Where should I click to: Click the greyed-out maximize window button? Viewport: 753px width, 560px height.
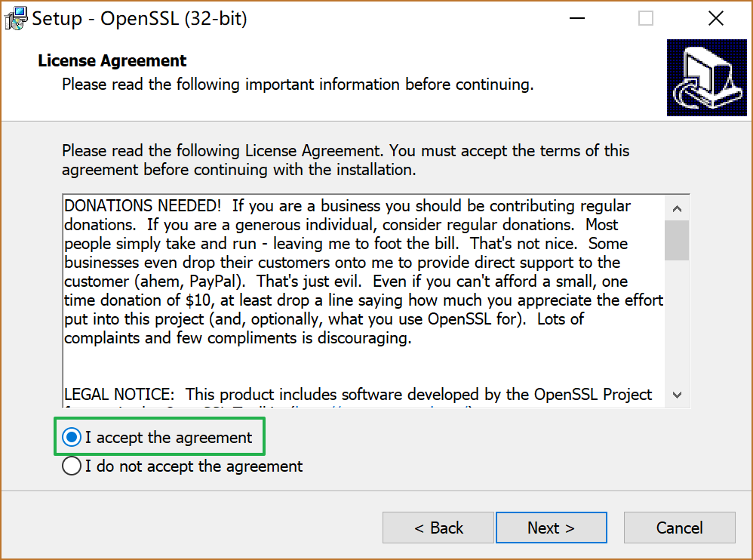pos(646,19)
